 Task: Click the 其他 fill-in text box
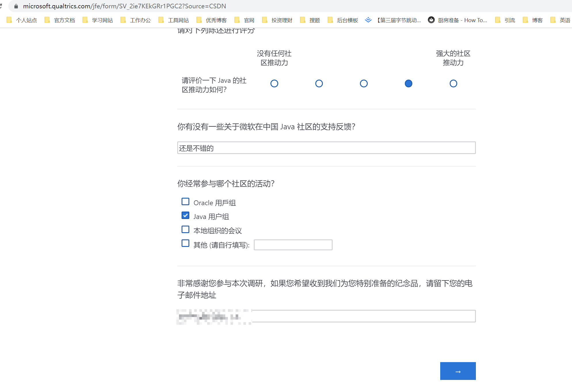tap(293, 245)
